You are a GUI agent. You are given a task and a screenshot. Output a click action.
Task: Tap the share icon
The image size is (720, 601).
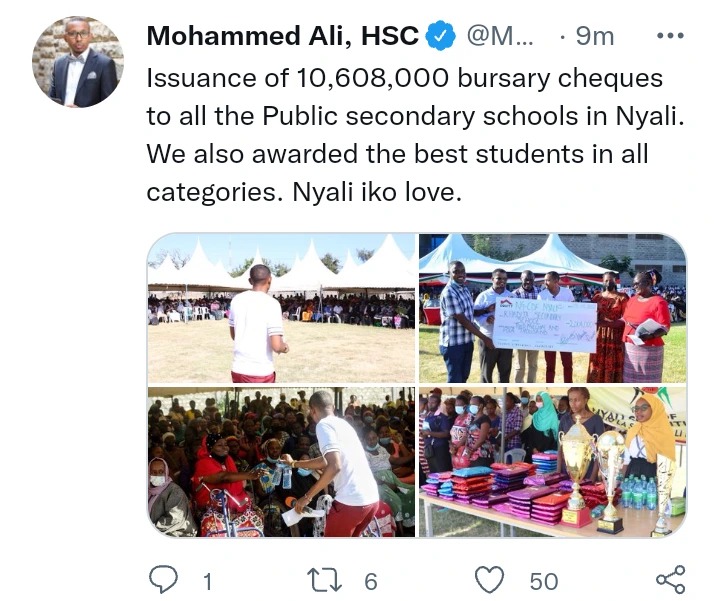pyautogui.click(x=671, y=579)
